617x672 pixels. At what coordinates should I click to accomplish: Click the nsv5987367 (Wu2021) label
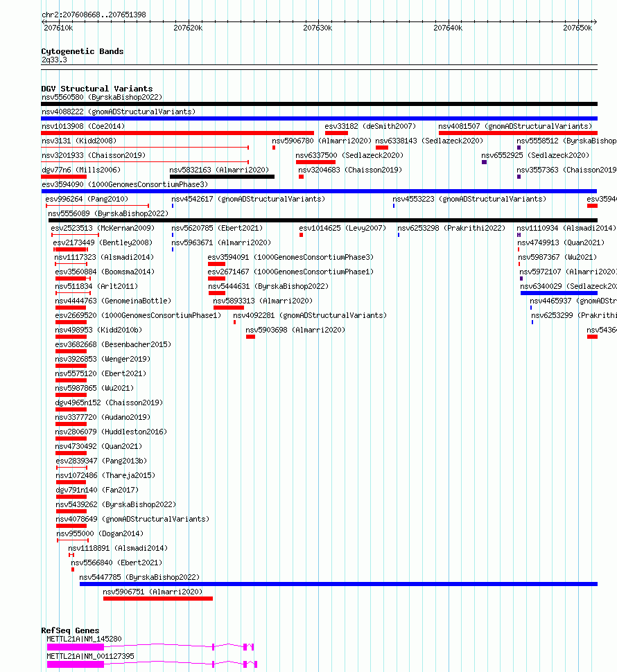coord(557,258)
